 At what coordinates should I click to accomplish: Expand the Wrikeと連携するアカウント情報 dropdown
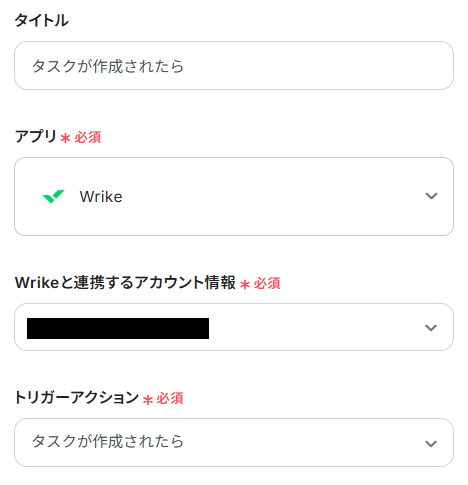pyautogui.click(x=234, y=327)
